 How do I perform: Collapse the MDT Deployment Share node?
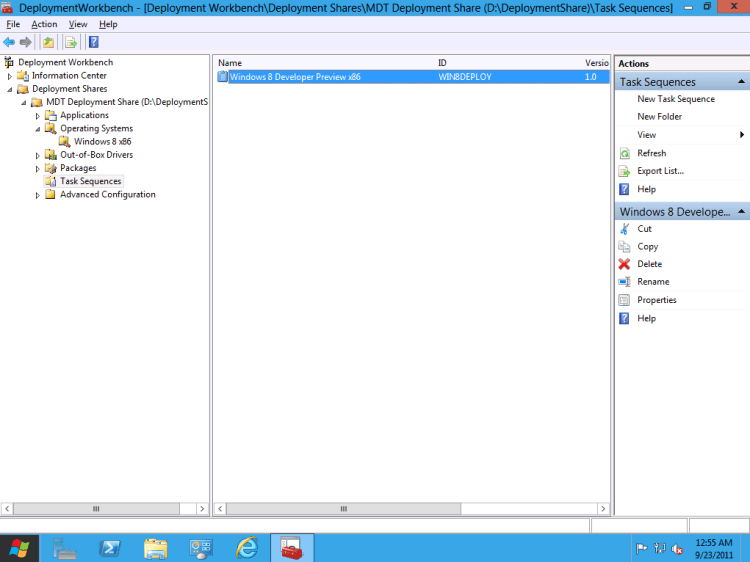24,102
